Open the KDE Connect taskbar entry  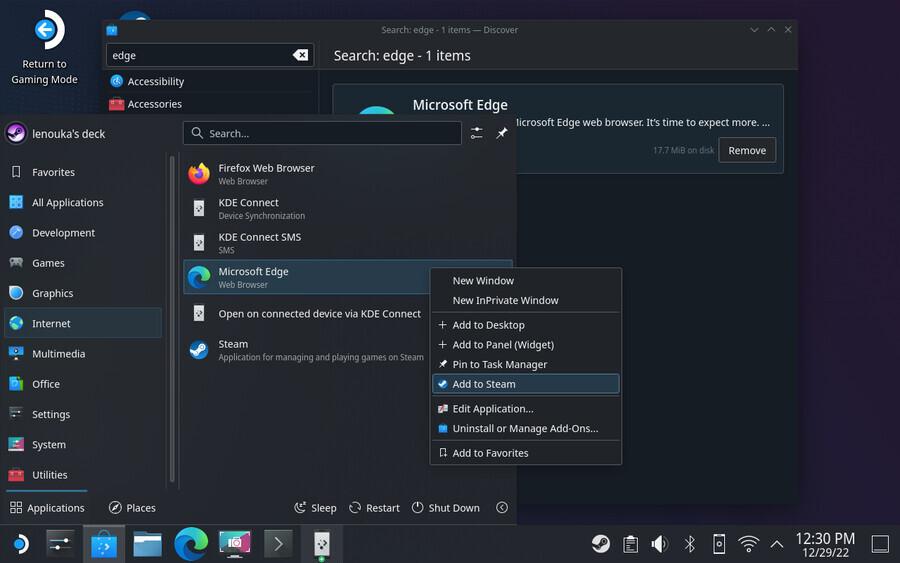[322, 543]
